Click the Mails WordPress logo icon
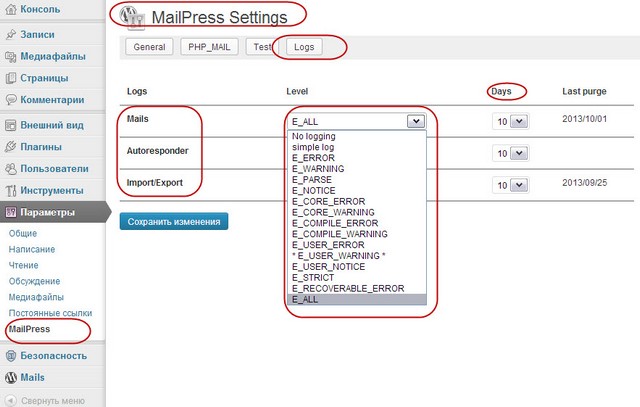 pyautogui.click(x=11, y=378)
